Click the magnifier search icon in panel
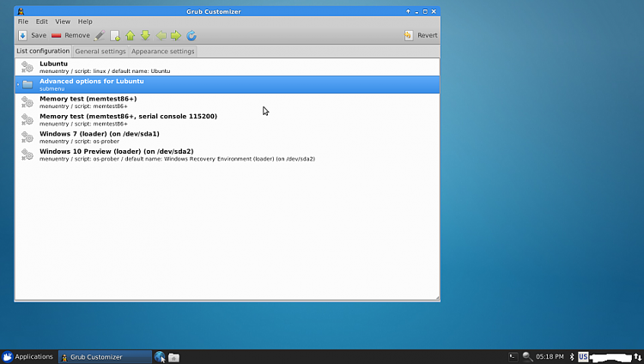This screenshot has width=644, height=364. click(x=527, y=357)
